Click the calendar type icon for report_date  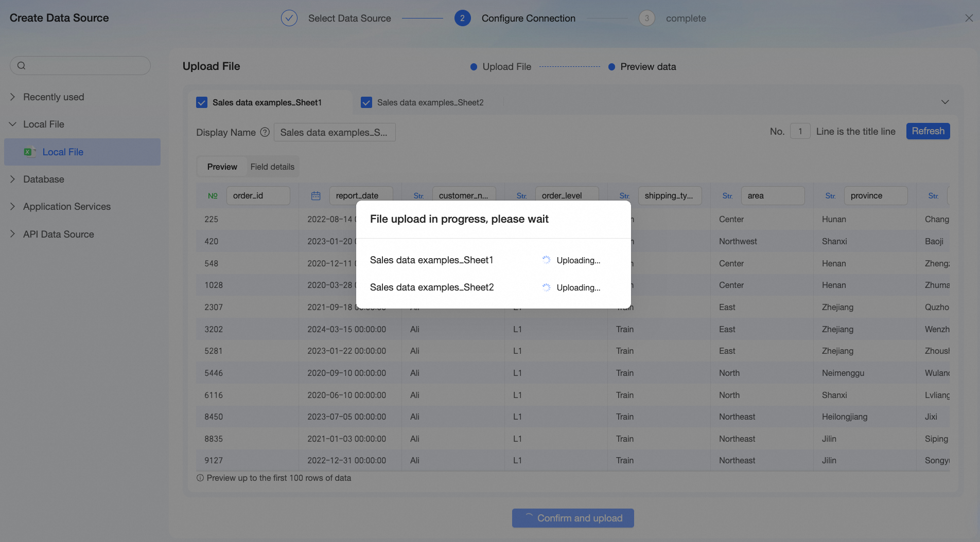pos(316,195)
